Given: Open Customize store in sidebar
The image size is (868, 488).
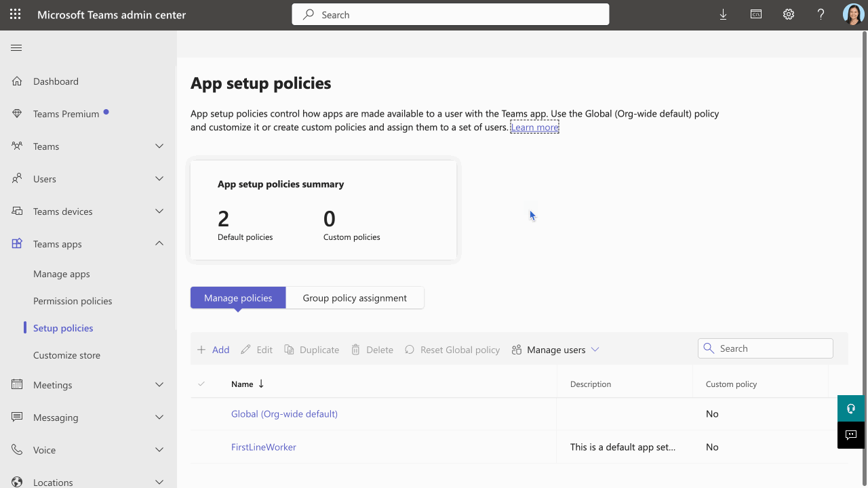Looking at the screenshot, I should click(66, 355).
